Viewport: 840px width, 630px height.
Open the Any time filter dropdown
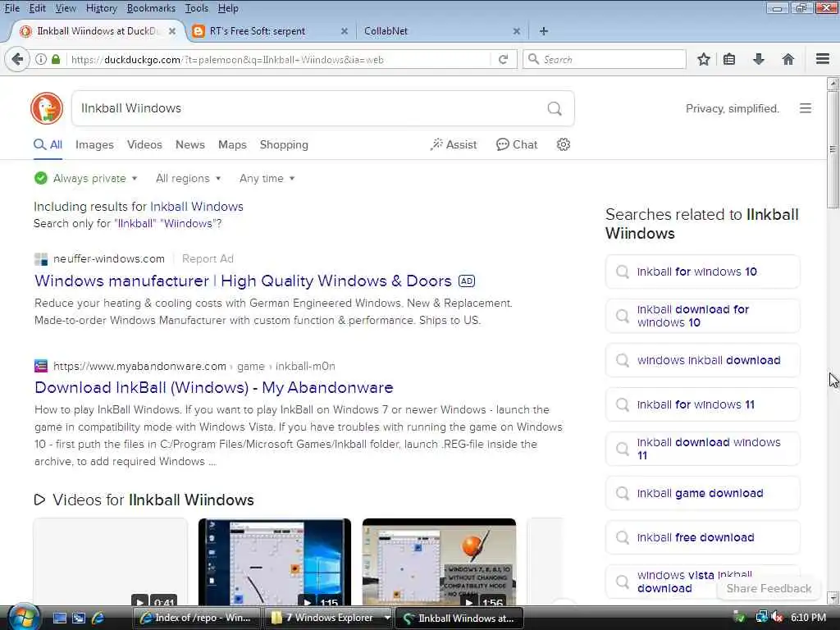tap(267, 178)
